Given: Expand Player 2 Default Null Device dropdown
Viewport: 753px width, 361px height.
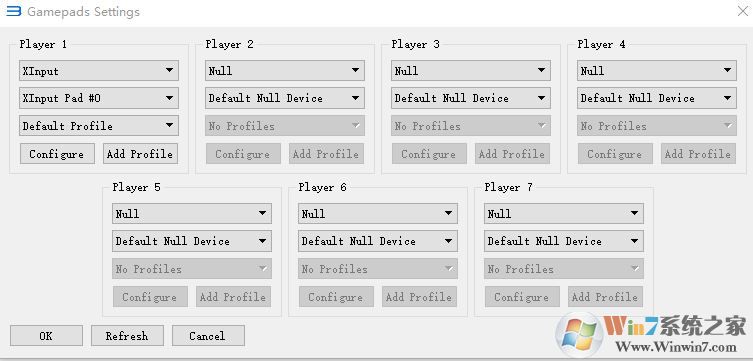Looking at the screenshot, I should click(285, 98).
